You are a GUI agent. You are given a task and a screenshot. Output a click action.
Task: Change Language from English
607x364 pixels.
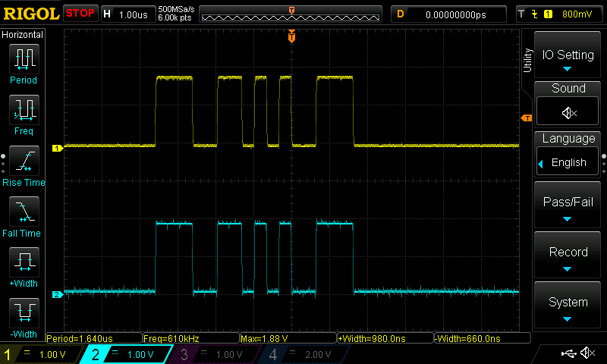point(568,162)
